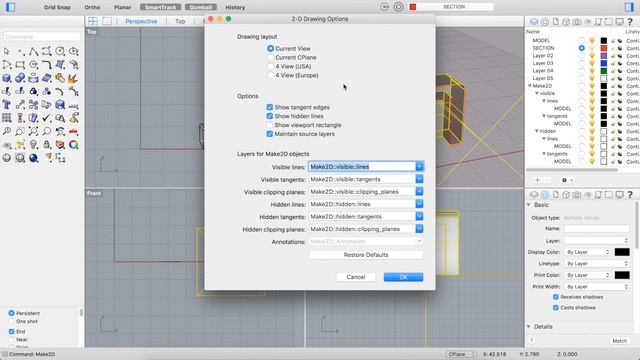
Task: Choose the Polyline tool in the left toolbar
Action: coord(33,51)
